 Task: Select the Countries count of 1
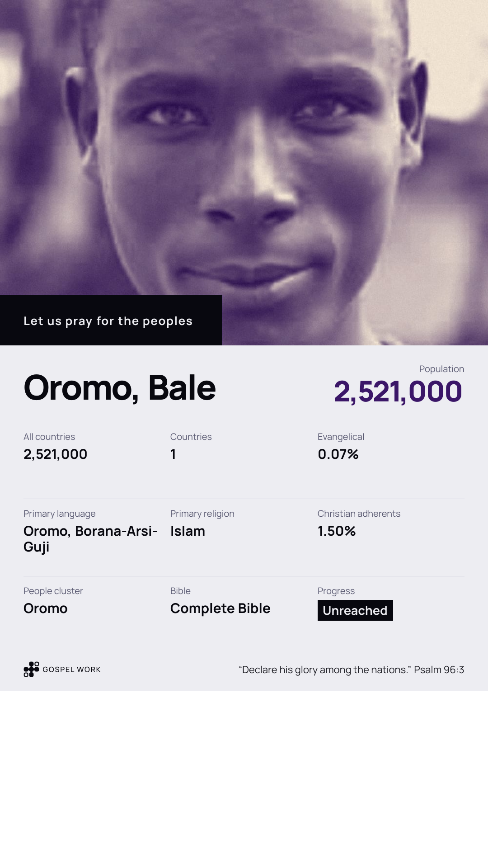click(173, 454)
